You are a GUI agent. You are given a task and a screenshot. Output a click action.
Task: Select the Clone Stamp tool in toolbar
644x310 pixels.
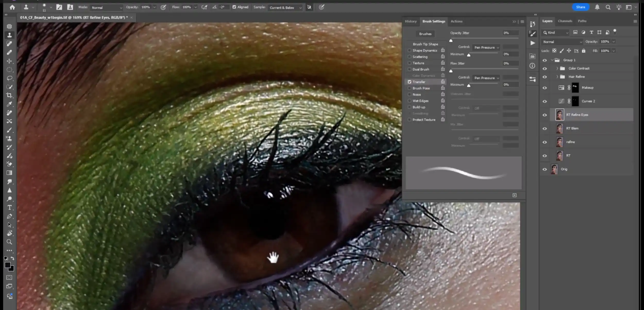9,35
